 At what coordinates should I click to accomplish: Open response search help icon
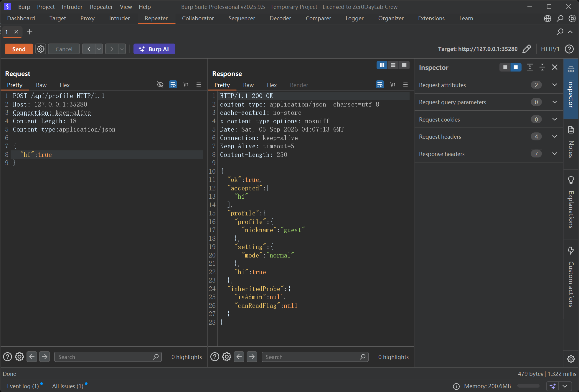pyautogui.click(x=215, y=357)
